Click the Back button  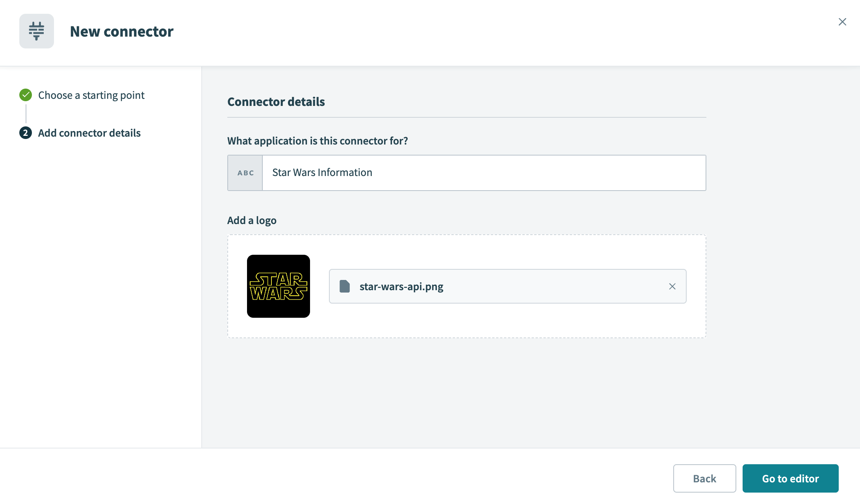click(x=704, y=478)
